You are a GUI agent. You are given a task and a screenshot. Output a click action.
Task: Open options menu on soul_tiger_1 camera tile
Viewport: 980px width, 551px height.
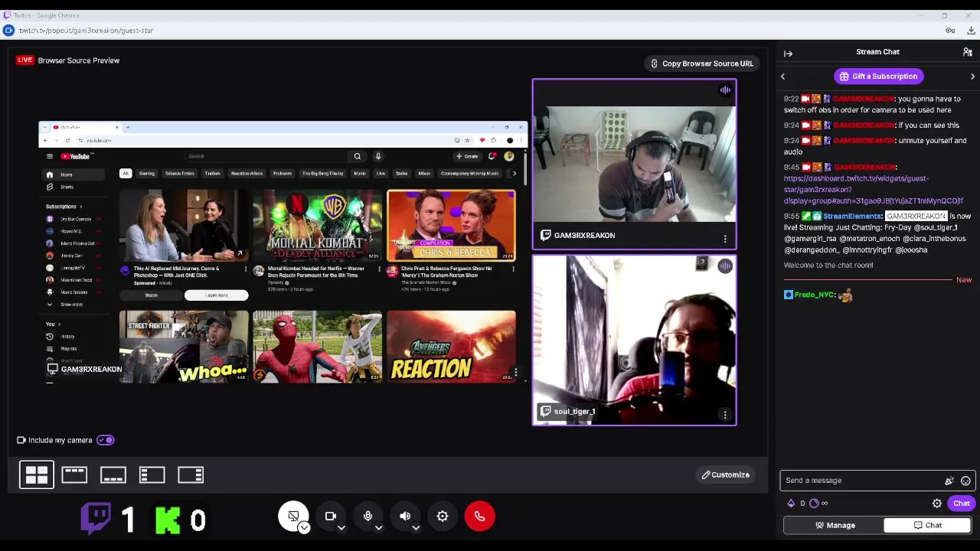point(725,416)
